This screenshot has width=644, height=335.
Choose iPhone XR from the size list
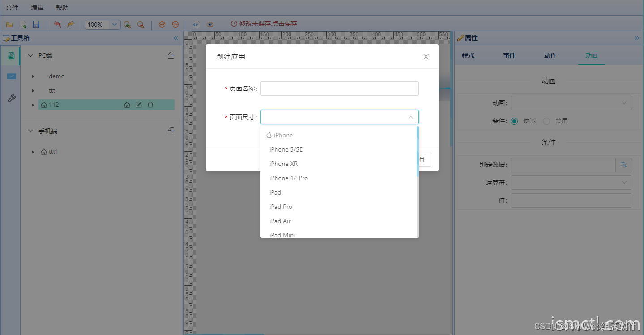point(339,164)
